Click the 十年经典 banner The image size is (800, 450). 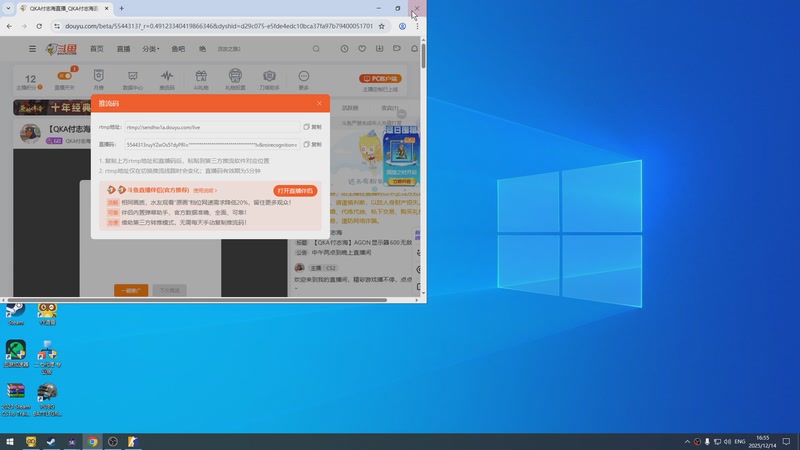point(53,108)
